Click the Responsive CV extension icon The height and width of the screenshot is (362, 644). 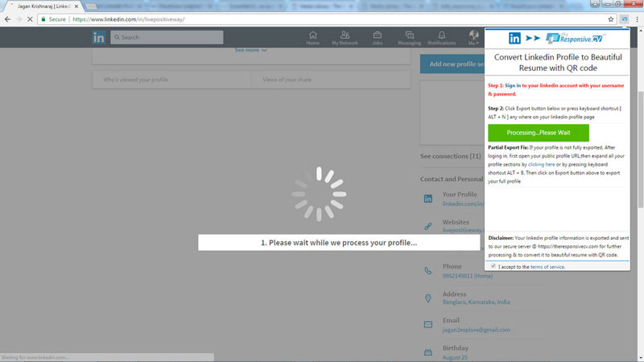click(625, 19)
